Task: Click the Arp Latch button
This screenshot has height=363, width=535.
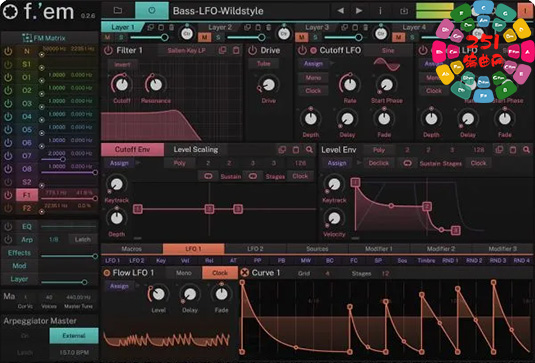Action: (83, 239)
